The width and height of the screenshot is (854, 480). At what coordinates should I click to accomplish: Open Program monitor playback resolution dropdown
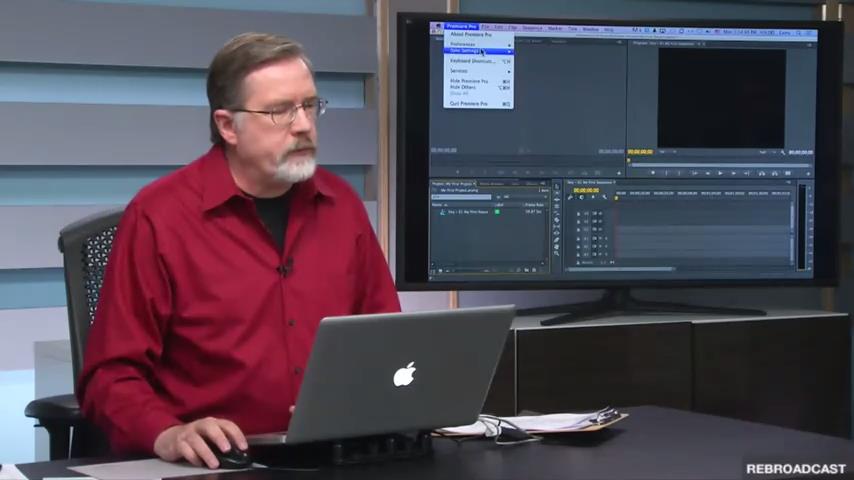(767, 153)
